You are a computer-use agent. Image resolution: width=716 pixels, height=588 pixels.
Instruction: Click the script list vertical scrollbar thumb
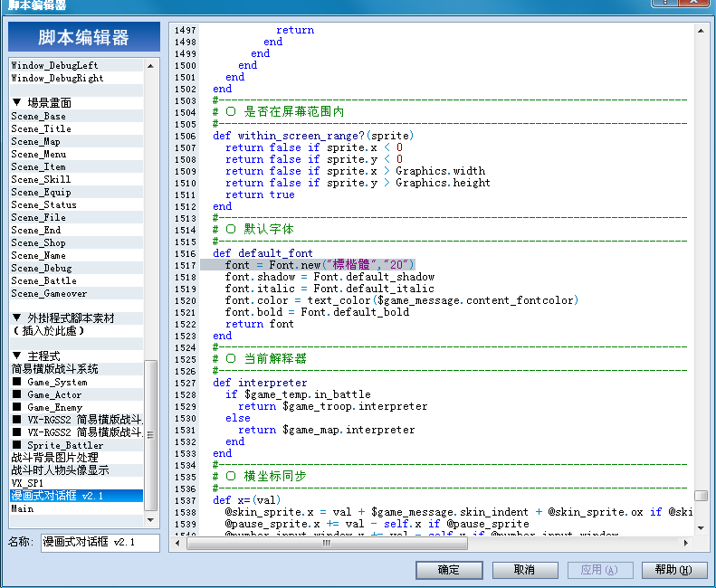[150, 435]
